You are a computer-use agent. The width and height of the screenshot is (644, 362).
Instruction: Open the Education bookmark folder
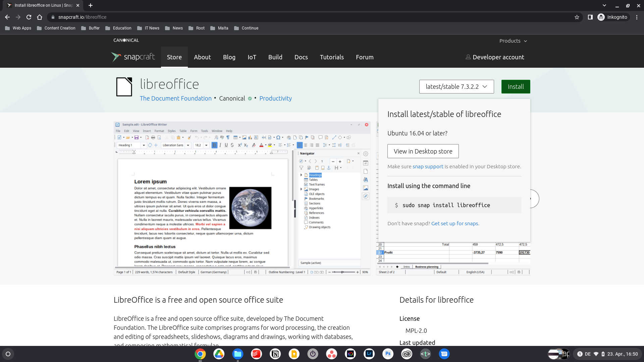[118, 28]
